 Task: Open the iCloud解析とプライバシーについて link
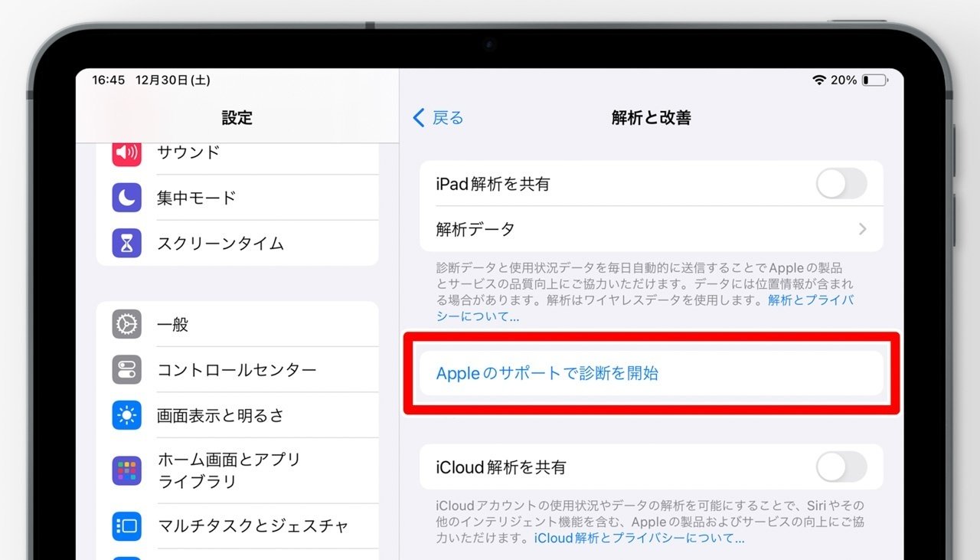click(639, 539)
